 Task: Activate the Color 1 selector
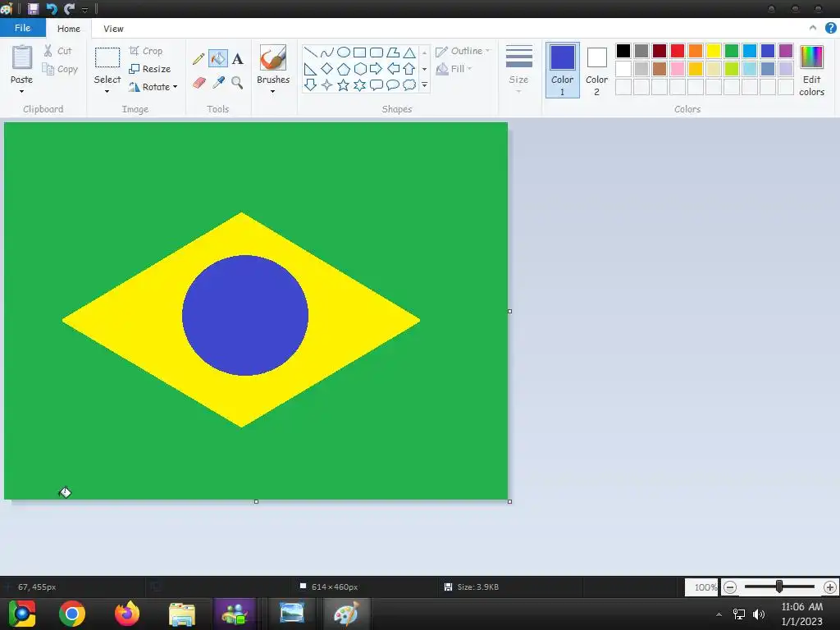(x=563, y=71)
